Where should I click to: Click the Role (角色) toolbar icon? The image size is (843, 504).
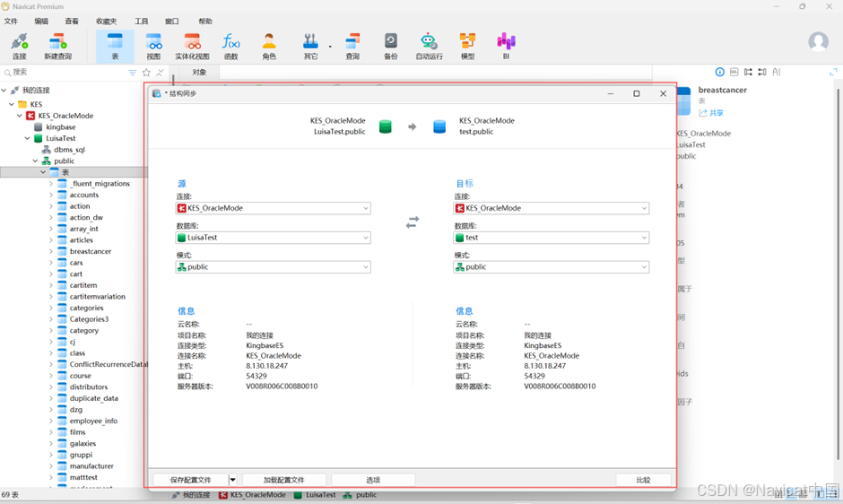point(269,47)
